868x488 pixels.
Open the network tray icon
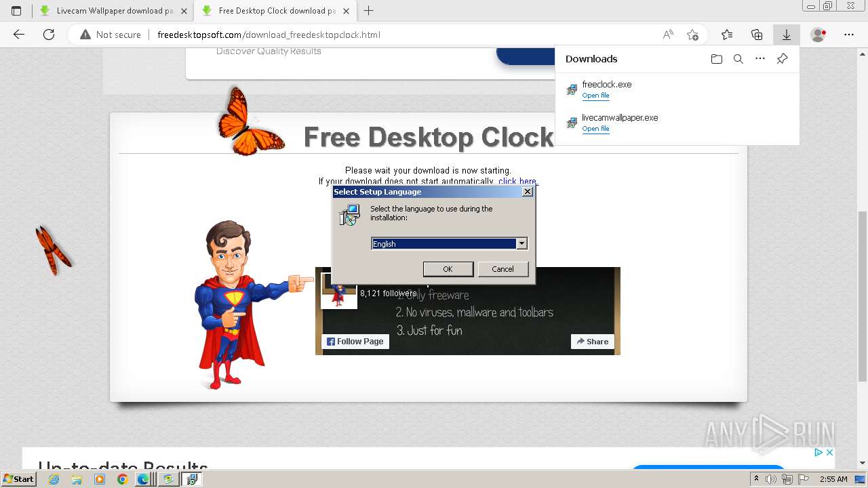click(787, 479)
